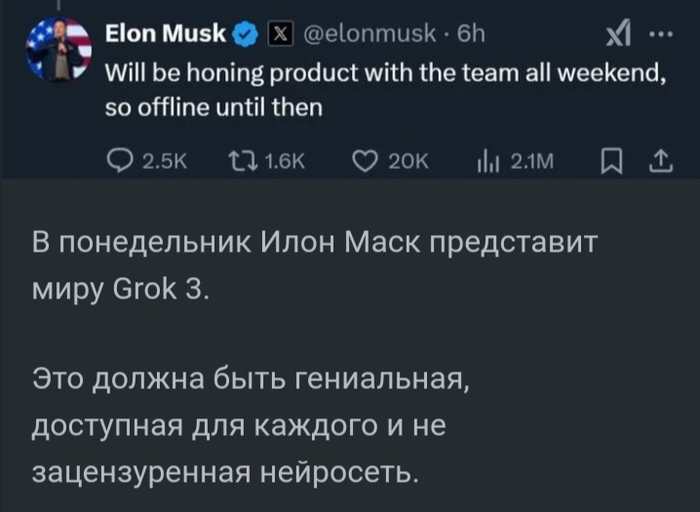Screen dimensions: 700x512
Task: Click the 6h timestamp
Action: click(470, 37)
